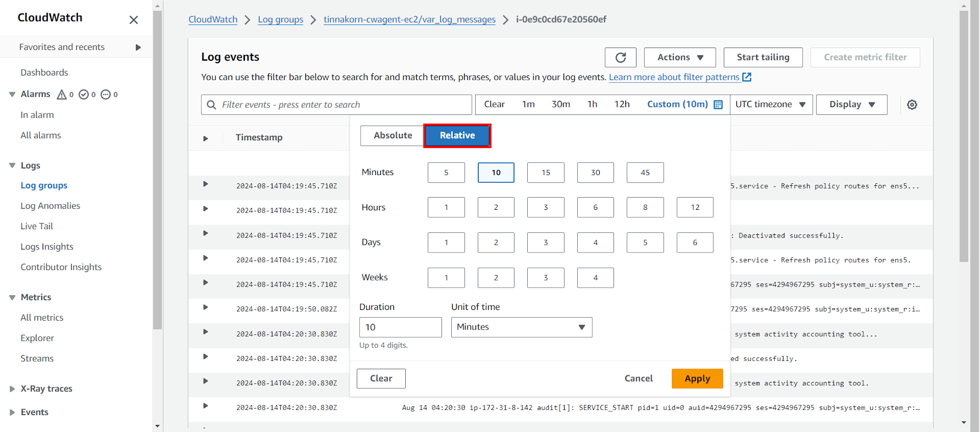Refresh the log events list
The width and height of the screenshot is (980, 432).
620,57
